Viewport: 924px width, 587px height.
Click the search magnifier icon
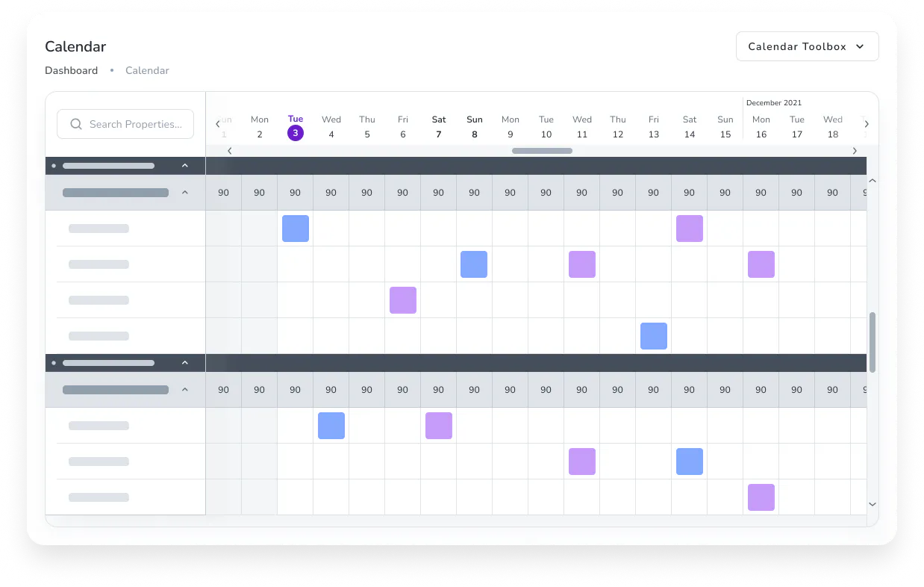(x=76, y=124)
